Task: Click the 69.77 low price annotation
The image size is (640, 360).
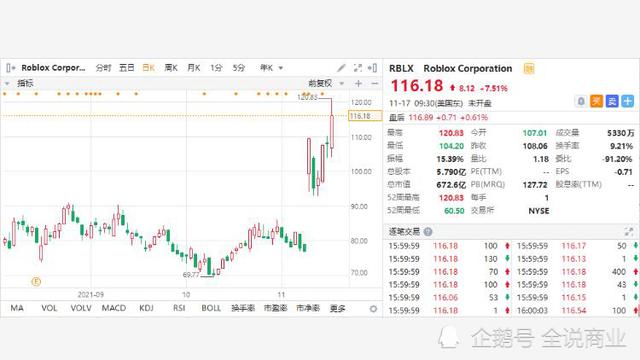Action: click(x=191, y=275)
